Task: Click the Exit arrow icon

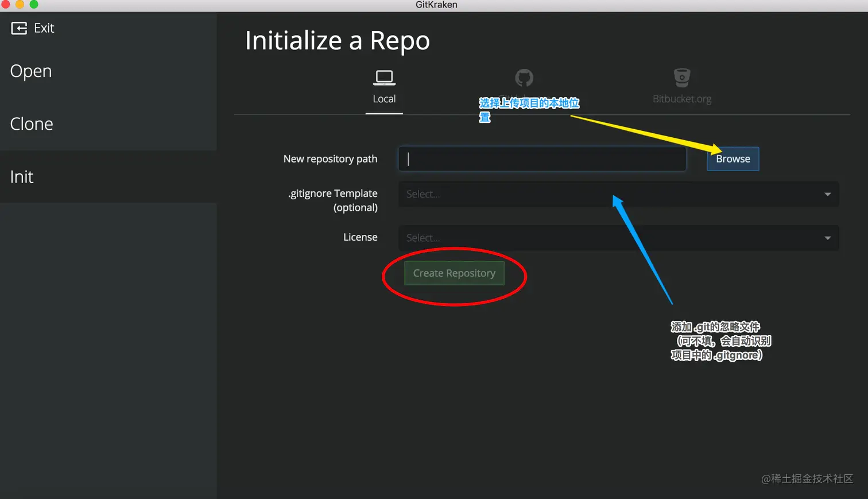Action: (19, 28)
